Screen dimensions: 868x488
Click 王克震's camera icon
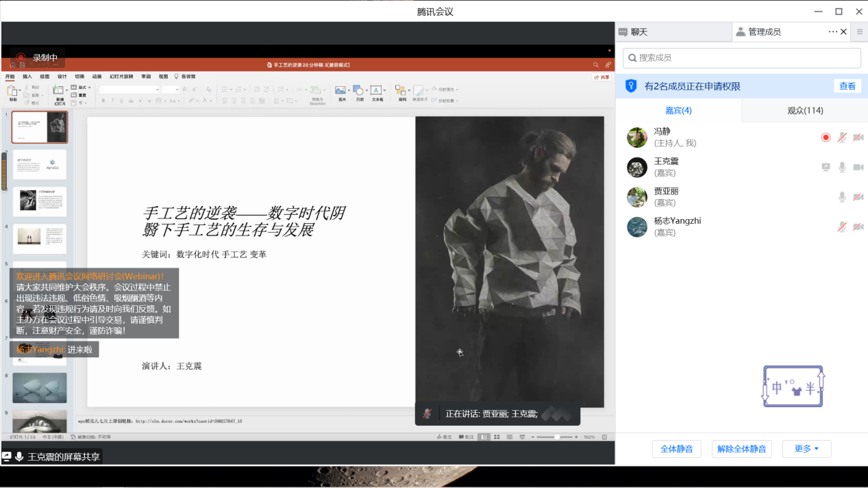coord(858,168)
